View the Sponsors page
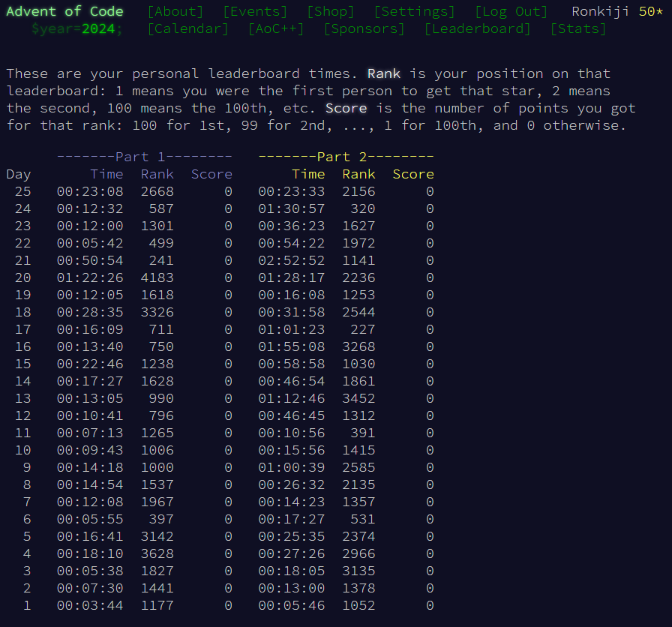 coord(364,28)
